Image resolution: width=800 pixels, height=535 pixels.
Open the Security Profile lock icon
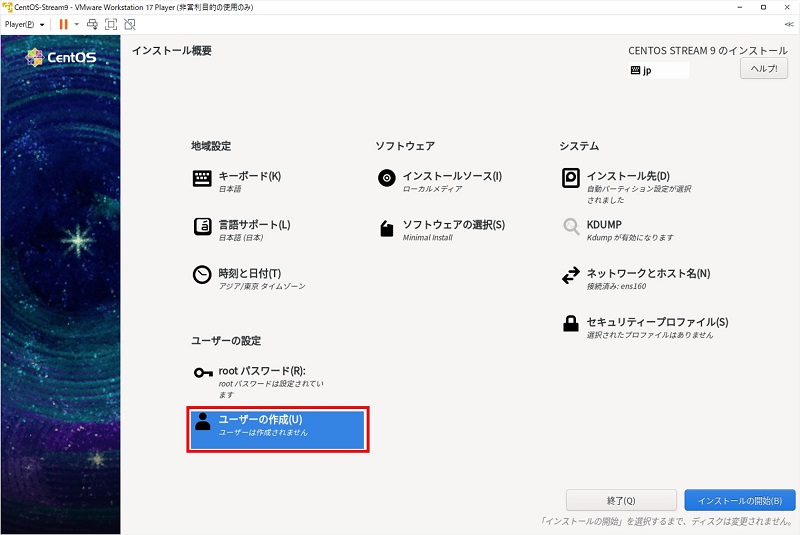570,323
